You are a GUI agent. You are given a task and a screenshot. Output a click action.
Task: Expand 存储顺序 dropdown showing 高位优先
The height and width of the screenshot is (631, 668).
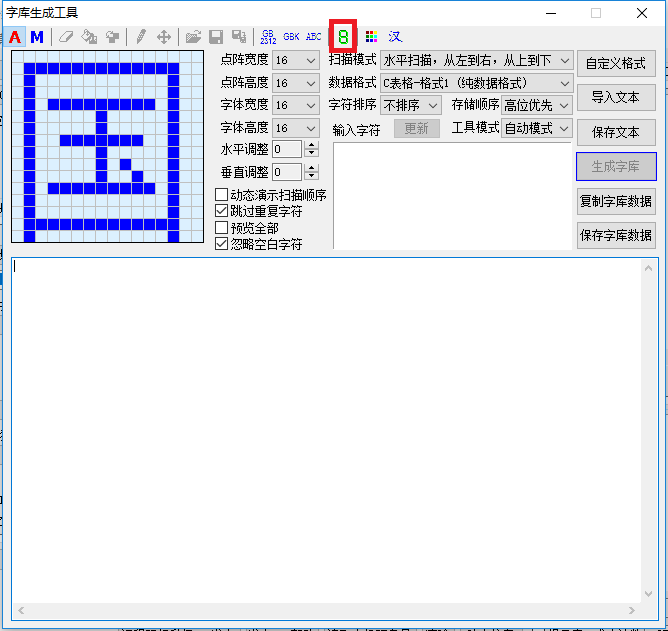click(537, 105)
